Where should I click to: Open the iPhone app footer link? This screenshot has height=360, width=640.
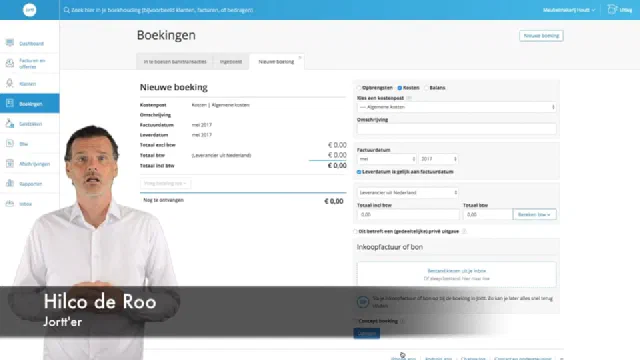[403, 358]
